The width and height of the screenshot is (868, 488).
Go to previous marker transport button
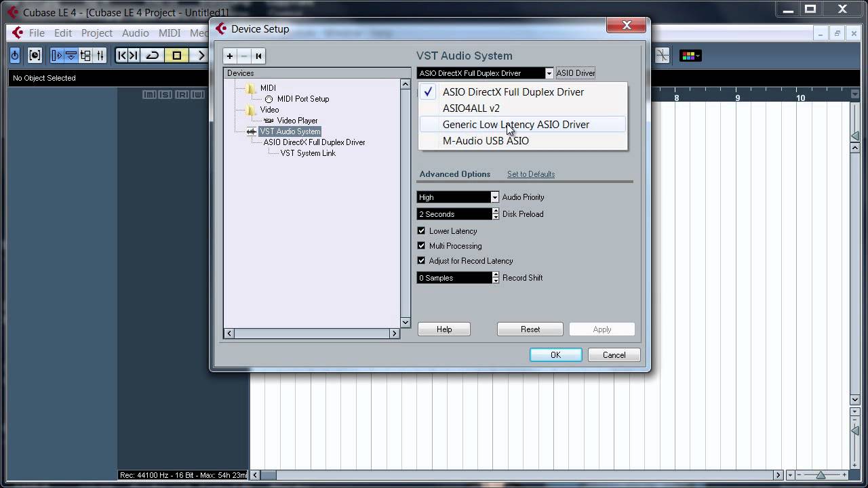click(122, 56)
